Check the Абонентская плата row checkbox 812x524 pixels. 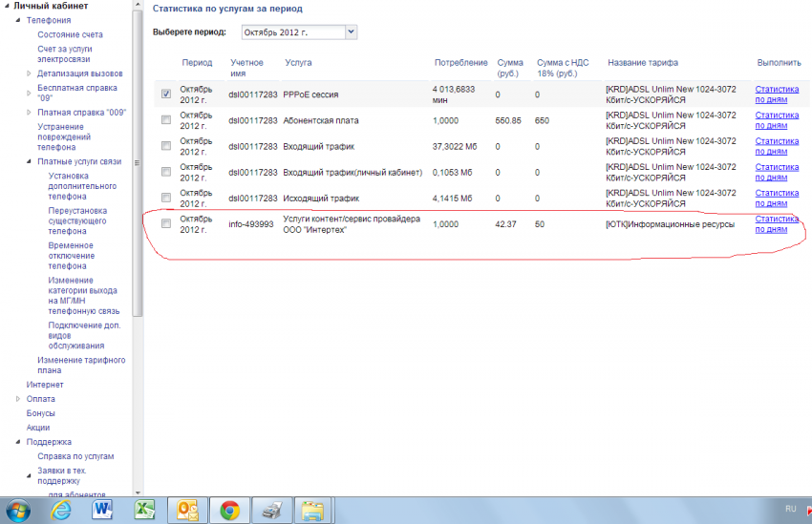(166, 120)
